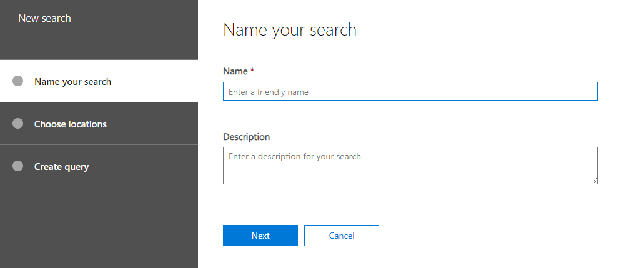Click the empty sidebar area below Create query
This screenshot has width=644, height=268.
coord(99,227)
